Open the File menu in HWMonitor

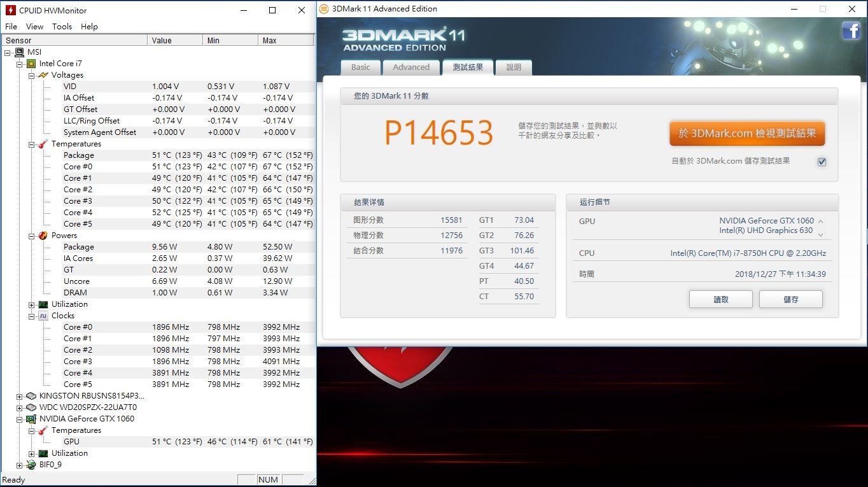pos(11,27)
